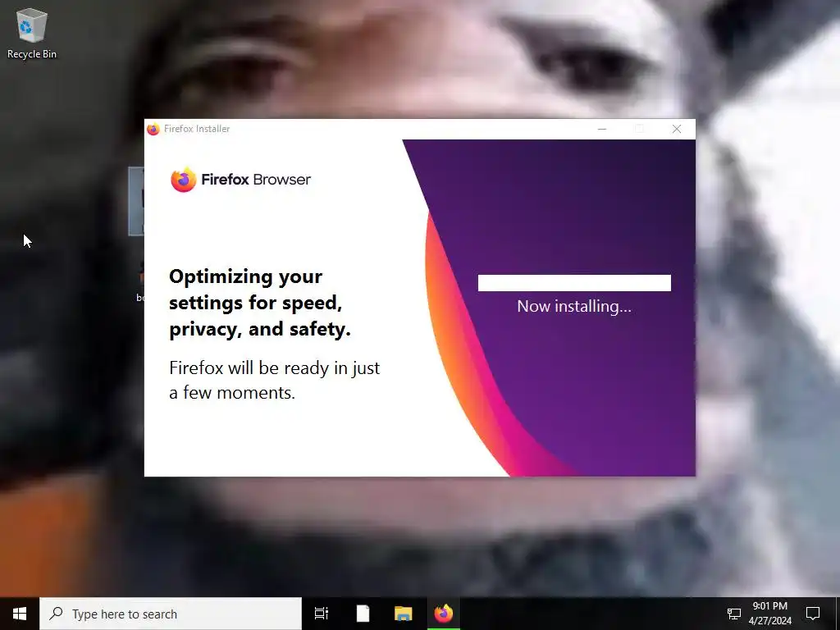
Task: Click the search magnifier icon in taskbar
Action: [56, 614]
